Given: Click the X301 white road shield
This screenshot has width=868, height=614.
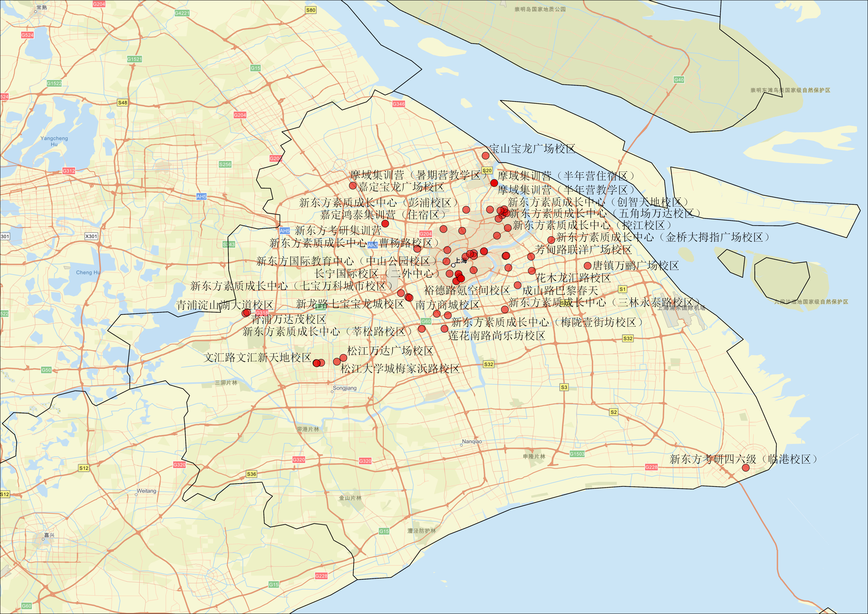Looking at the screenshot, I should 91,236.
